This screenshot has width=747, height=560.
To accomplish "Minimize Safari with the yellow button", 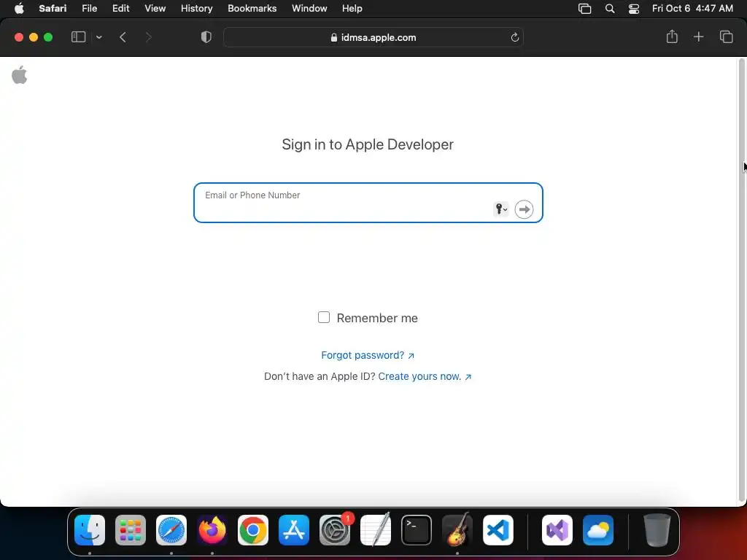I will coord(34,37).
